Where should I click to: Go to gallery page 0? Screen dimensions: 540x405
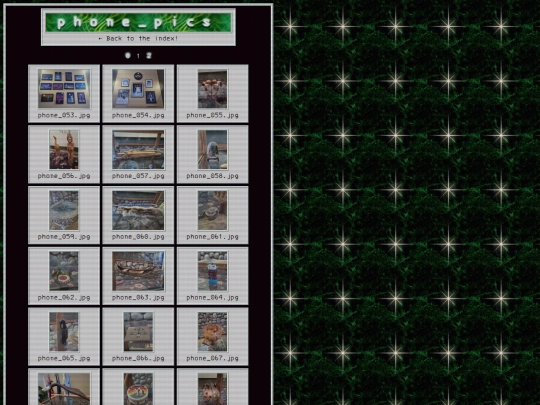click(x=128, y=55)
